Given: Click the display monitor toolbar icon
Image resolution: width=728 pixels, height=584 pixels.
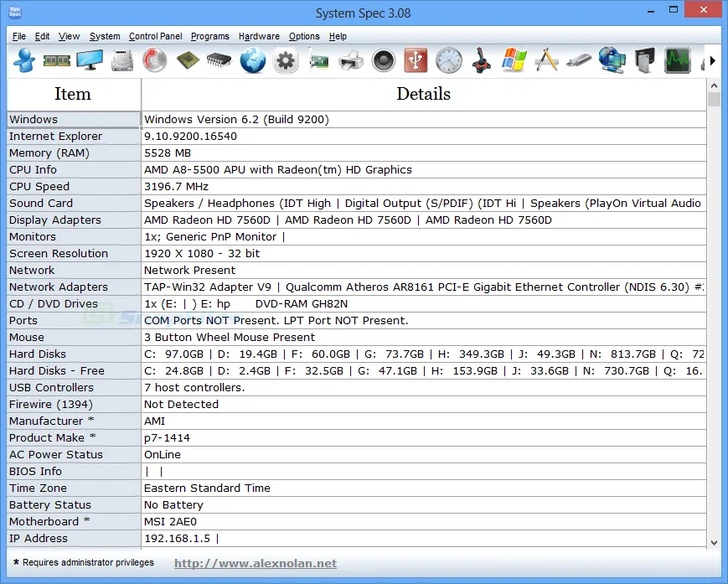Looking at the screenshot, I should pyautogui.click(x=90, y=60).
